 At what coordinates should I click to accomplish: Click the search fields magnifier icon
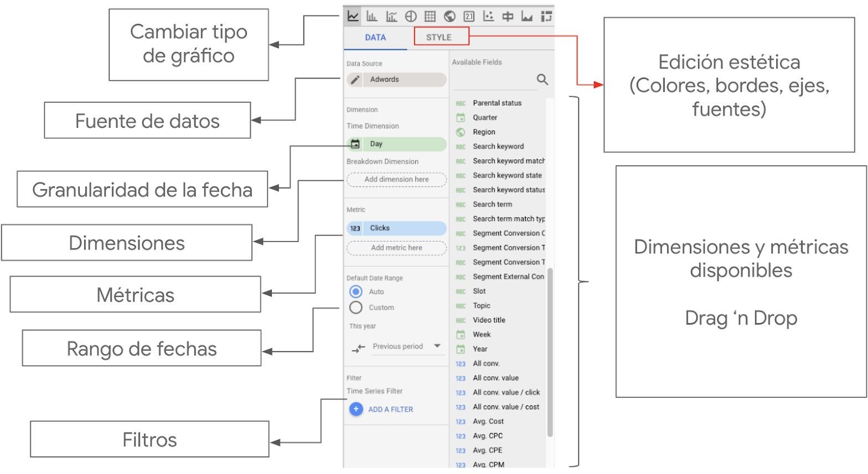tap(542, 80)
